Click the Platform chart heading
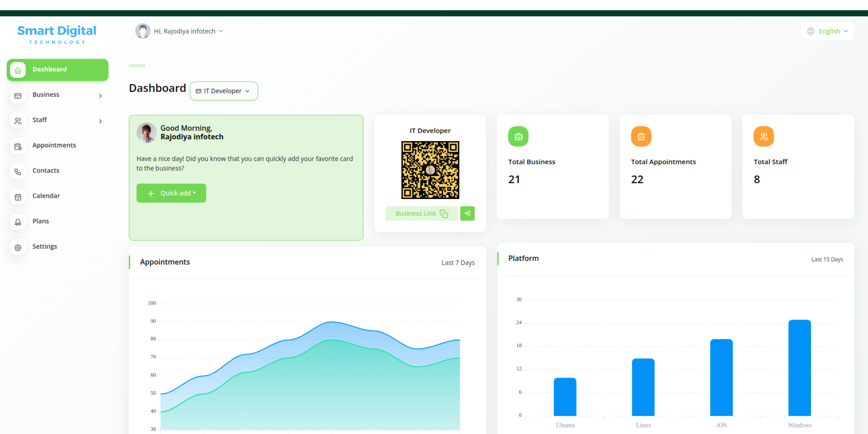 (x=523, y=258)
